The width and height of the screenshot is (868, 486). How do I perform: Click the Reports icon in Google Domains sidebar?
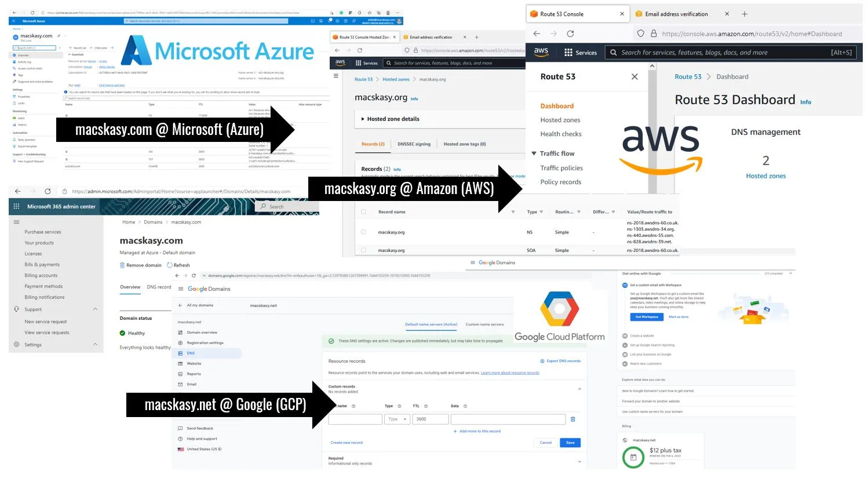point(181,374)
